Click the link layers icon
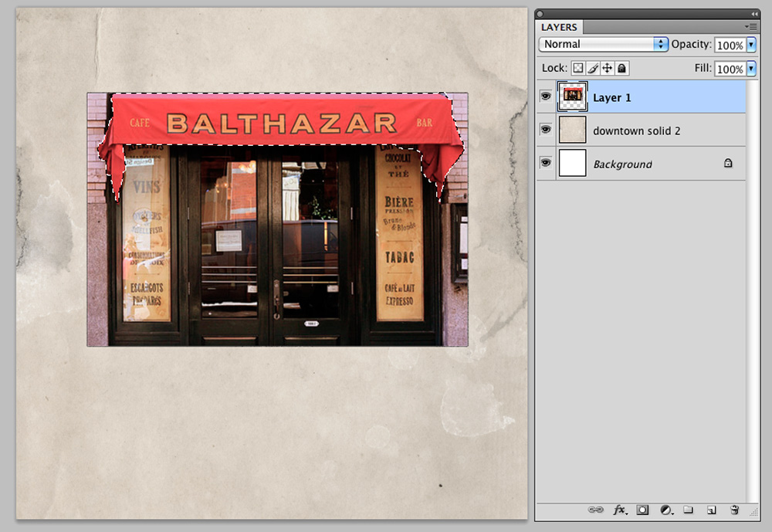This screenshot has width=772, height=532. tap(596, 510)
